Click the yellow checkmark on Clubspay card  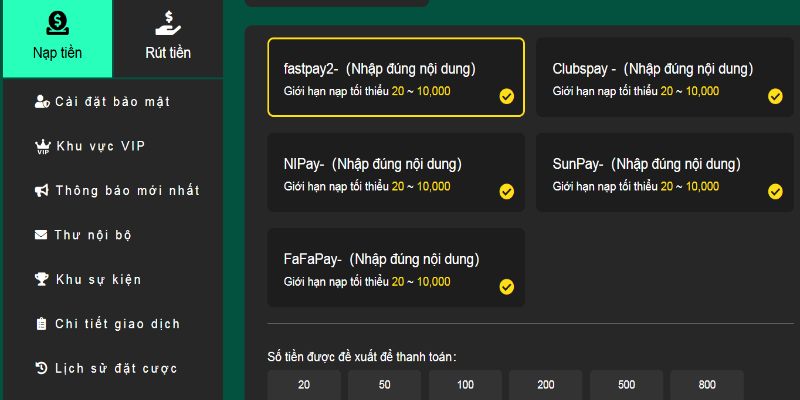(x=775, y=96)
